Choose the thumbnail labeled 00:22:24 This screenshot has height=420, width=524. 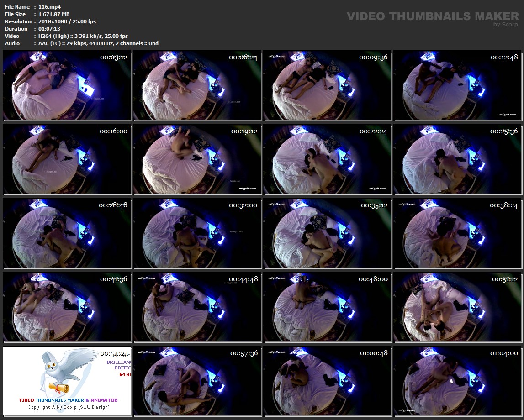pos(328,159)
